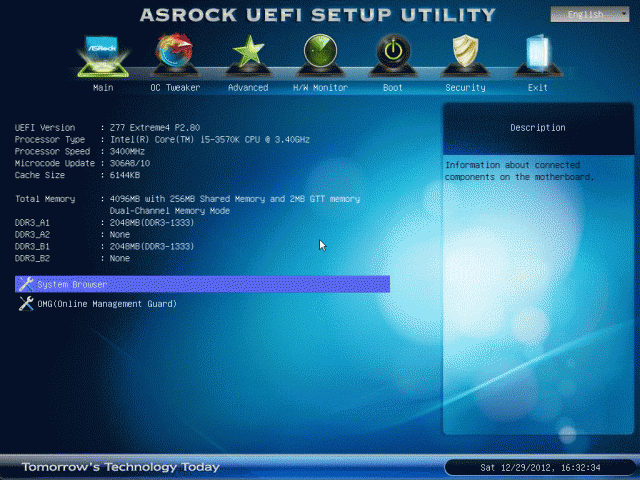Click the Processor Type Intel Core i5-3570K value

coord(210,140)
